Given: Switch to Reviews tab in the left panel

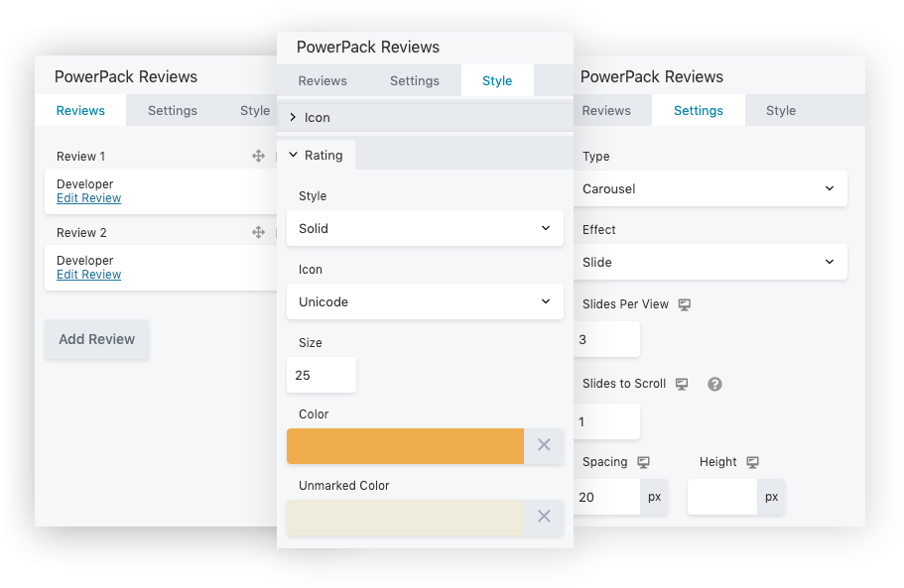Looking at the screenshot, I should tap(80, 111).
